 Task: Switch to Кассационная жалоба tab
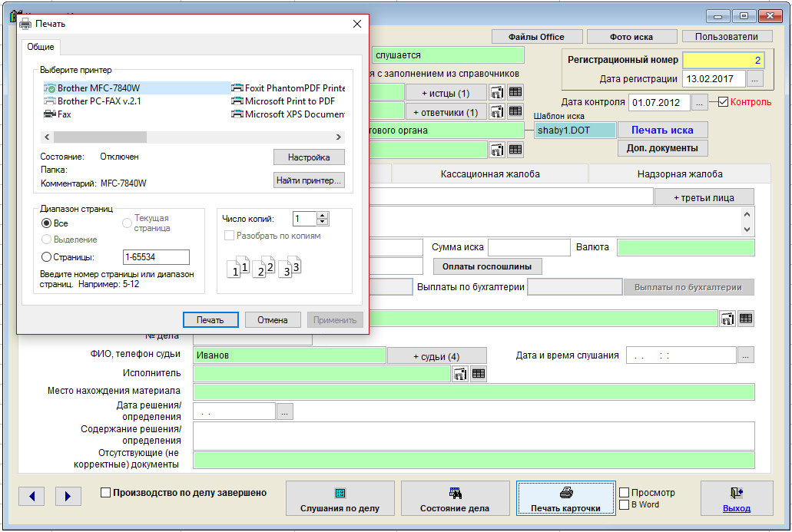(489, 174)
